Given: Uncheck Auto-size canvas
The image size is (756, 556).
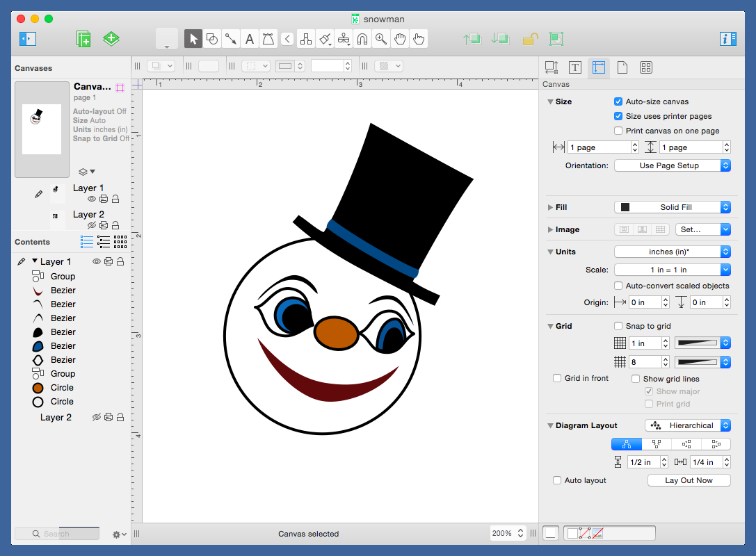Looking at the screenshot, I should pos(618,101).
